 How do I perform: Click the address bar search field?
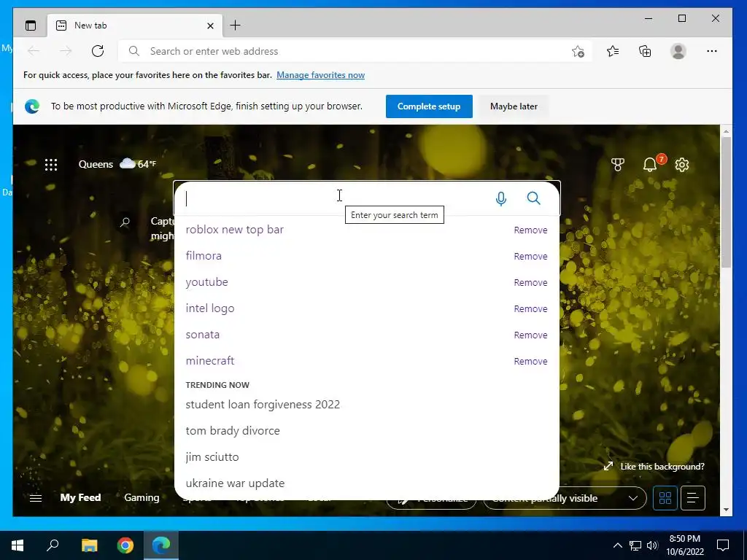point(355,51)
